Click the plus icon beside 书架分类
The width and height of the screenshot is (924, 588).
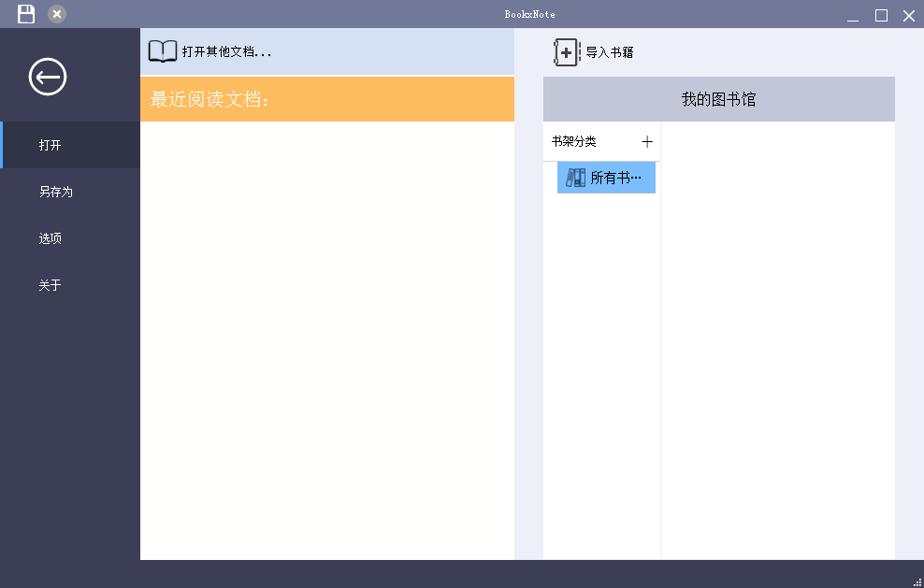tap(646, 141)
